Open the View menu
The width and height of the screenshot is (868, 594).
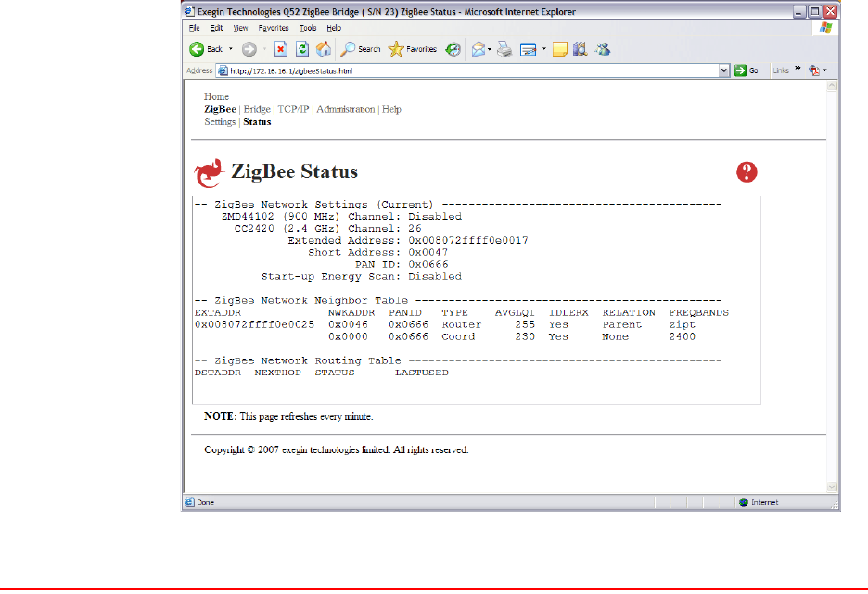pyautogui.click(x=240, y=28)
